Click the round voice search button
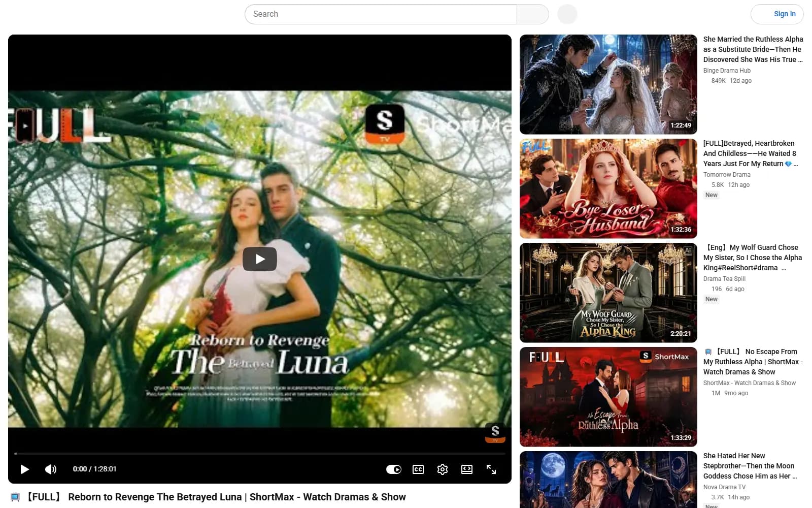This screenshot has width=812, height=508. (x=567, y=14)
